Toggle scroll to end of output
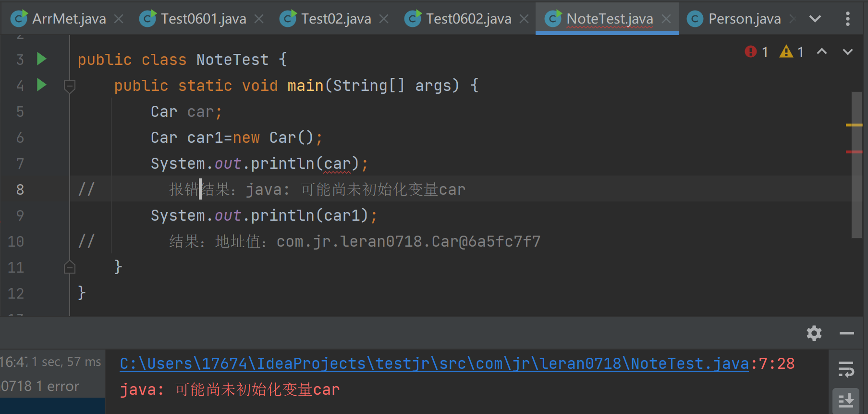Image resolution: width=868 pixels, height=414 pixels. click(x=846, y=400)
